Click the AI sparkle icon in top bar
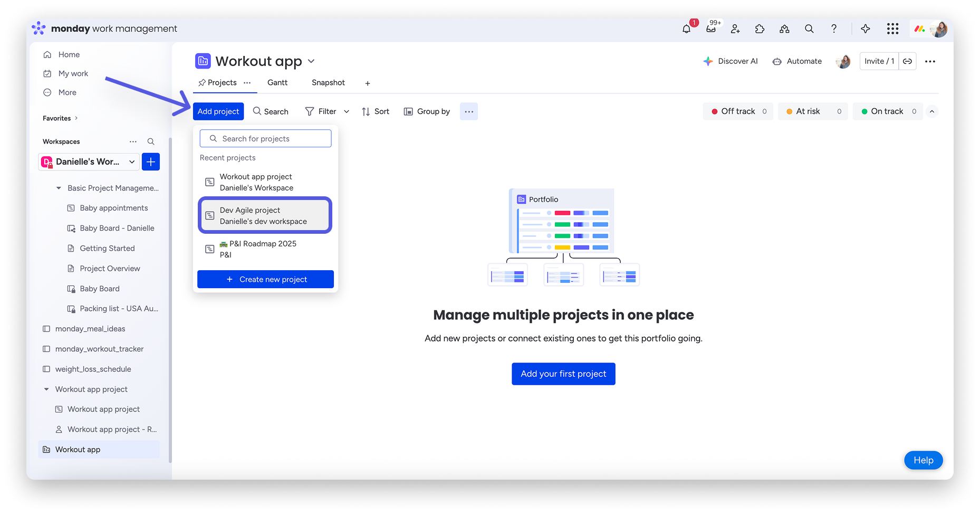The width and height of the screenshot is (980, 514). pos(866,29)
